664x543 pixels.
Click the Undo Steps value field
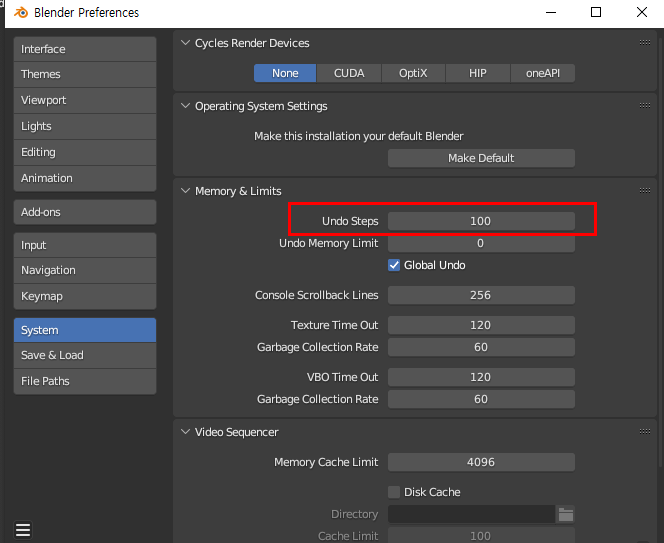[x=481, y=221]
